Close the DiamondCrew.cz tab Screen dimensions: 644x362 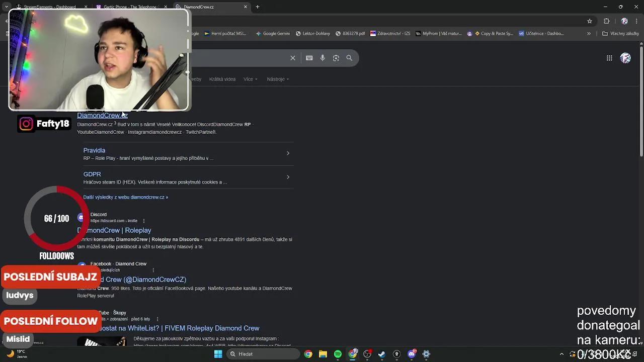(x=246, y=7)
